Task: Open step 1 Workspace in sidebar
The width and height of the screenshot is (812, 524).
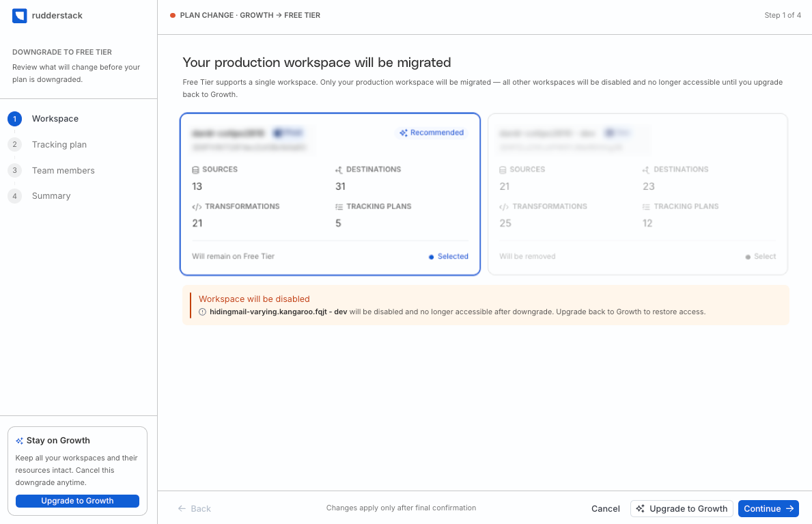Action: coord(55,119)
